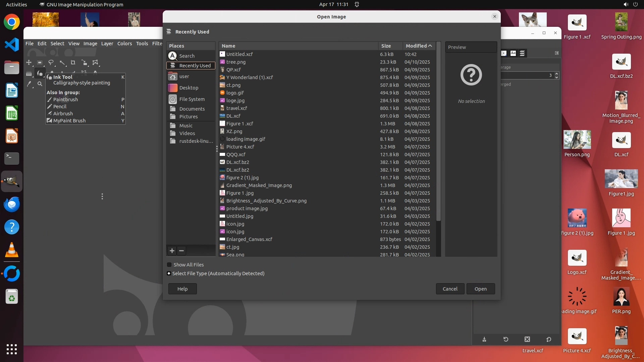Screen dimensions: 644x362
Task: Select the Rectangle Select tool
Action: [40, 63]
